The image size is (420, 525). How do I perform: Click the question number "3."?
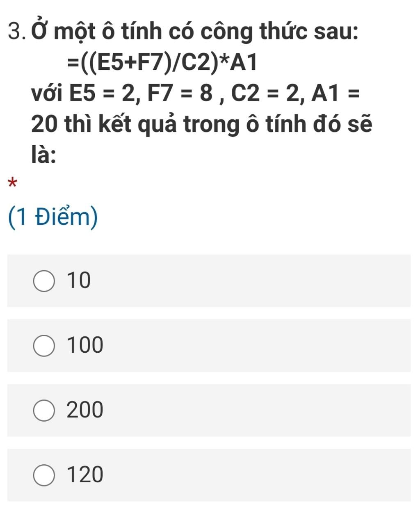18,32
